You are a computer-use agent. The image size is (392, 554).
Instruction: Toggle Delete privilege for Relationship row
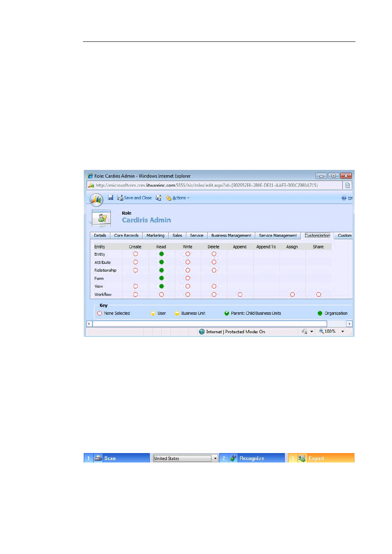[x=214, y=270]
